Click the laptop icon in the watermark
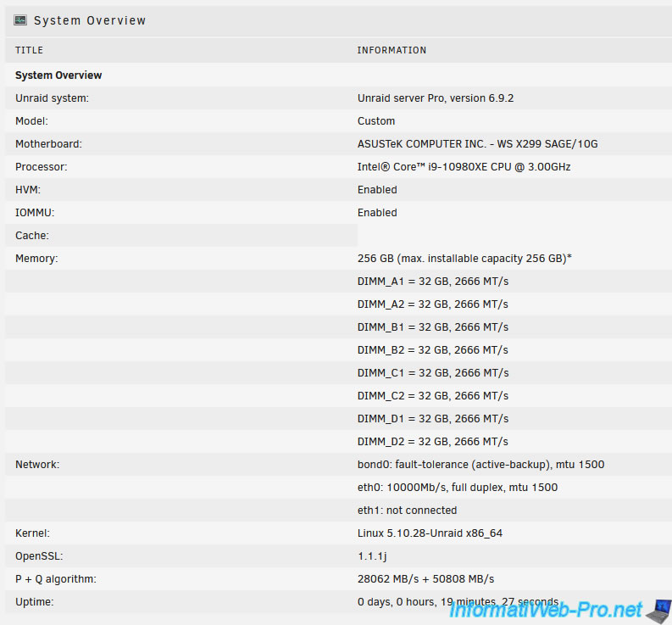This screenshot has height=625, width=672. click(658, 609)
